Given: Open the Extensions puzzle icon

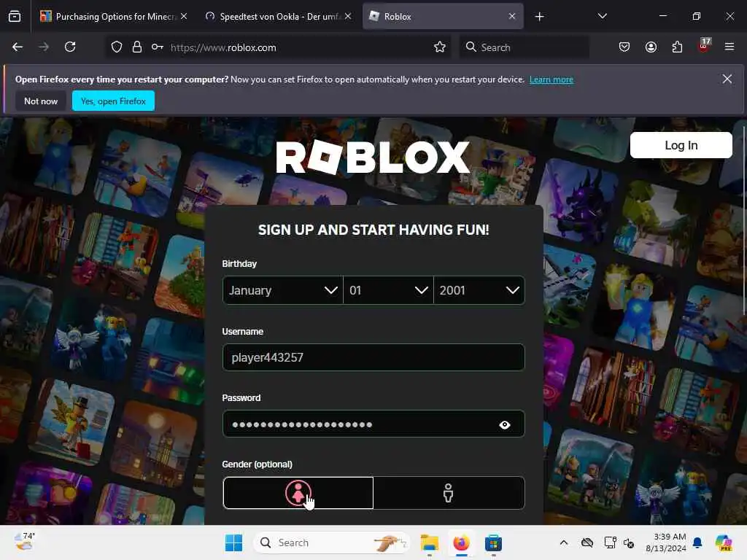Looking at the screenshot, I should [677, 47].
